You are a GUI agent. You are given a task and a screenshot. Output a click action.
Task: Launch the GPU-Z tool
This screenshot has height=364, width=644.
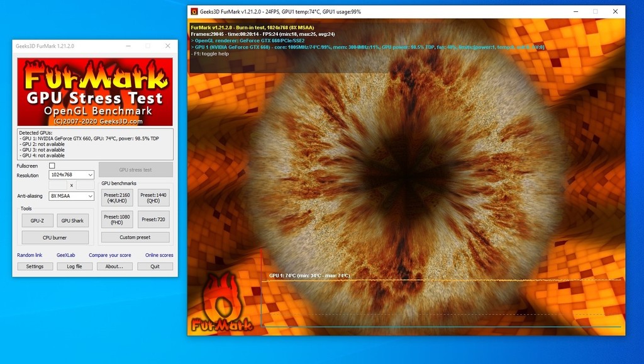(x=37, y=220)
